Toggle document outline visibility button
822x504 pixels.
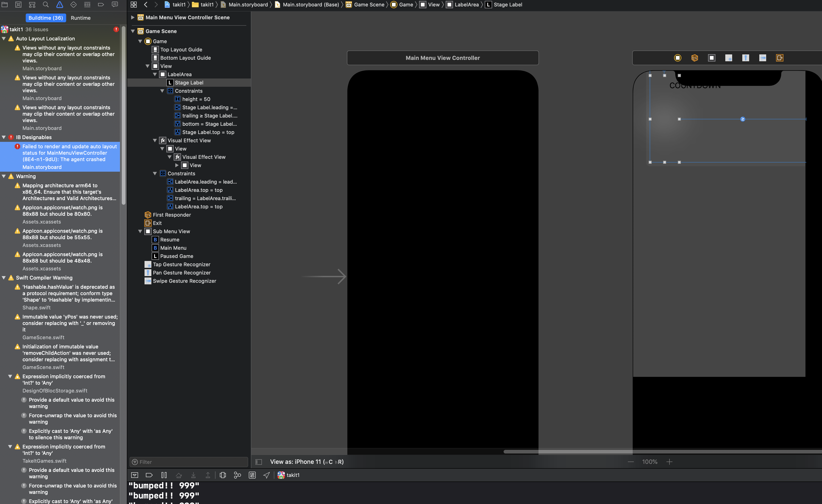click(258, 462)
